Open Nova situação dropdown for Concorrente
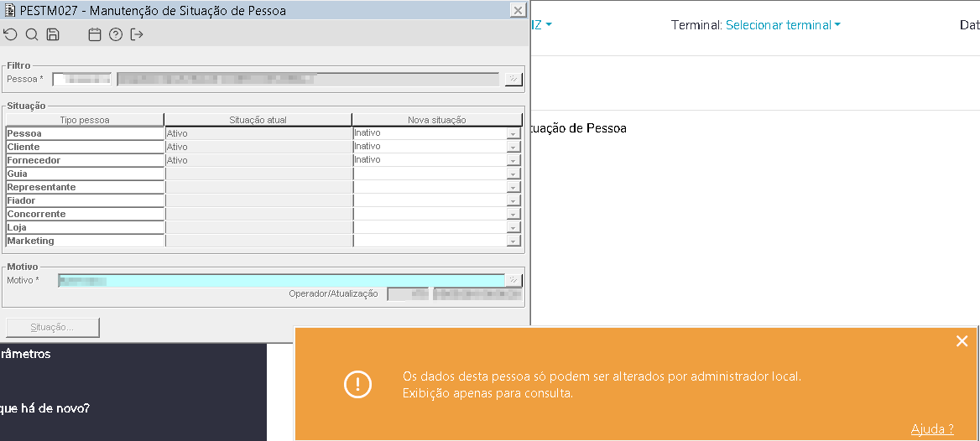 513,214
